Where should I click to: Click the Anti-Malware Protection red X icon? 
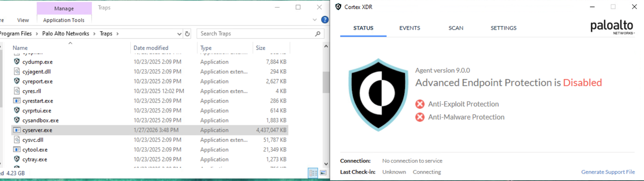[x=420, y=117]
